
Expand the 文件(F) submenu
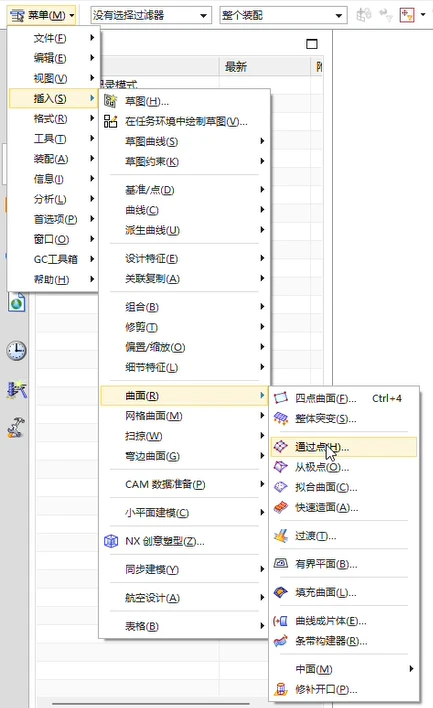54,38
